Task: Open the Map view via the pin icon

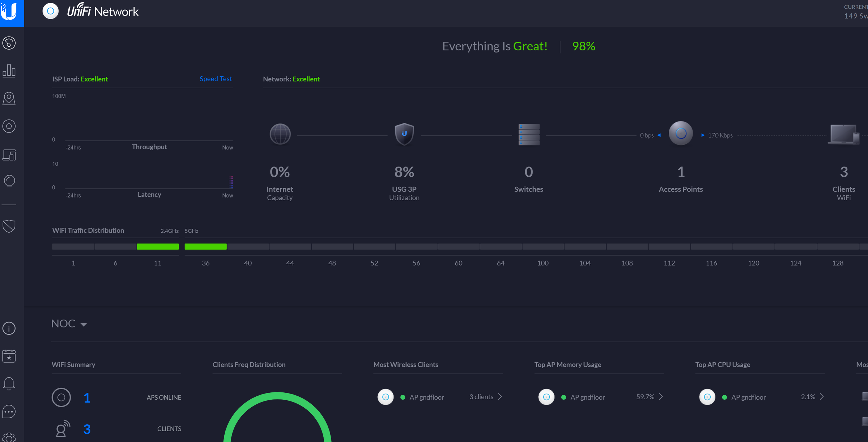Action: click(x=9, y=98)
